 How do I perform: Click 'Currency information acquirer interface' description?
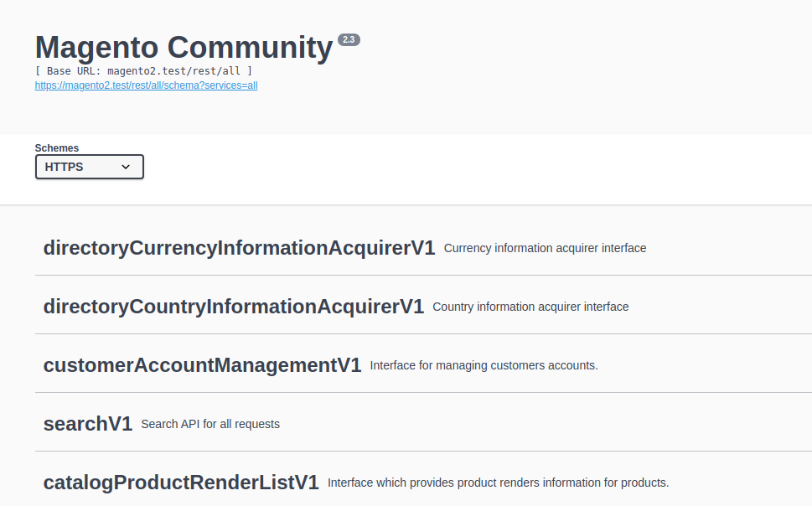point(545,248)
